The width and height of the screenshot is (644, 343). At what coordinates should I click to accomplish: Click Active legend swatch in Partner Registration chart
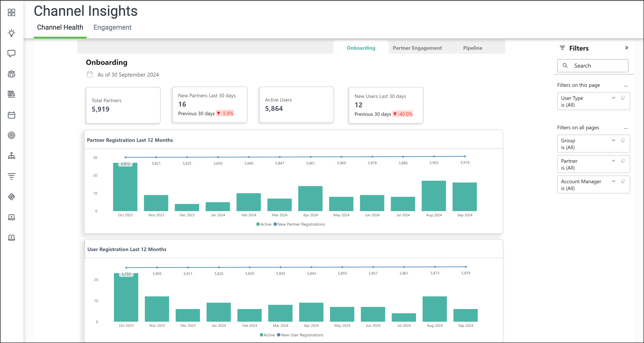258,224
